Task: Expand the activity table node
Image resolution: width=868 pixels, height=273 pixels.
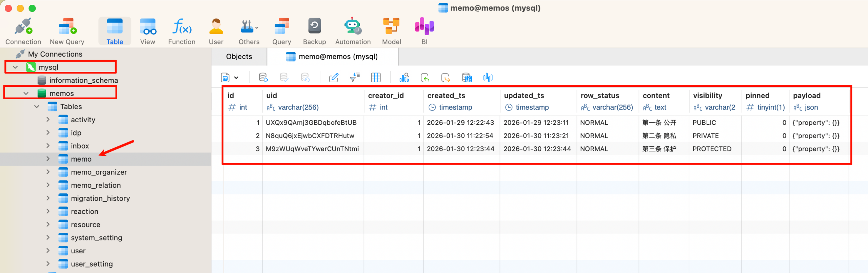Action: point(48,120)
